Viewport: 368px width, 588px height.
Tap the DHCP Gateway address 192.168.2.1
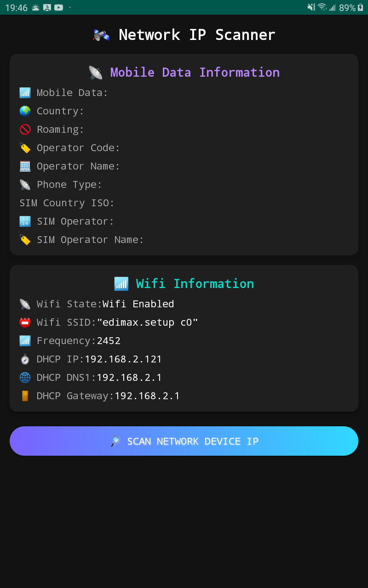click(x=147, y=396)
